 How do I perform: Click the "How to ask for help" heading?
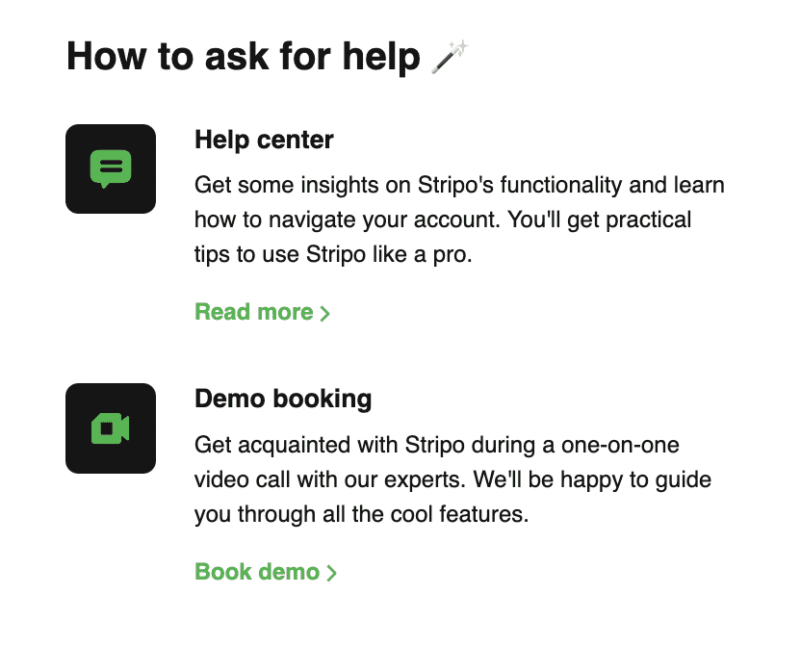pos(244,57)
